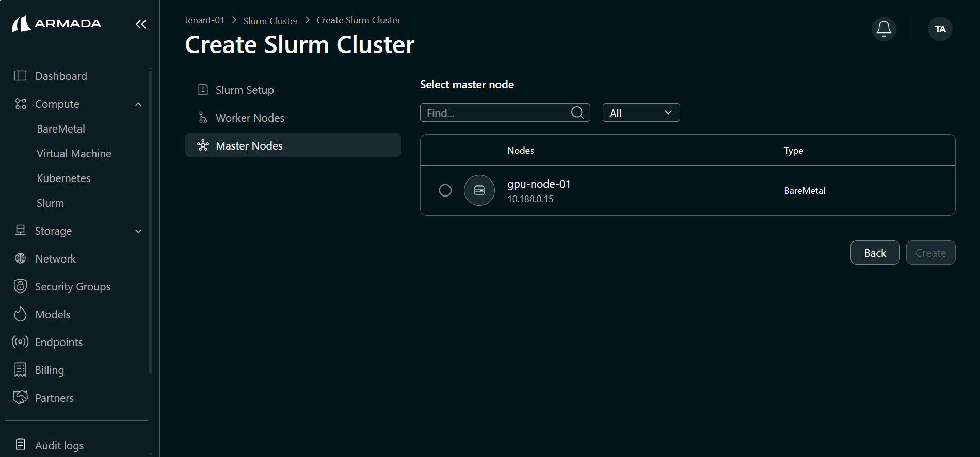The height and width of the screenshot is (457, 980).
Task: Click the Type column header
Action: coord(793,151)
